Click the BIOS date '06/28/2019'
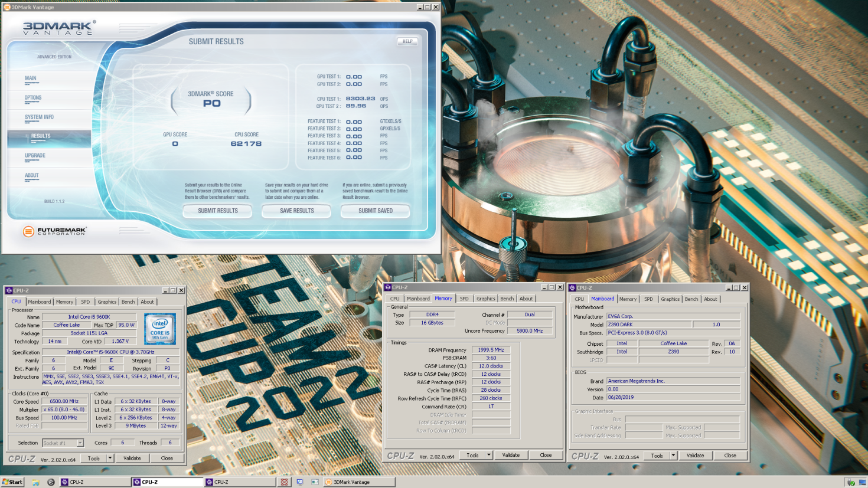This screenshot has width=868, height=488. 673,398
